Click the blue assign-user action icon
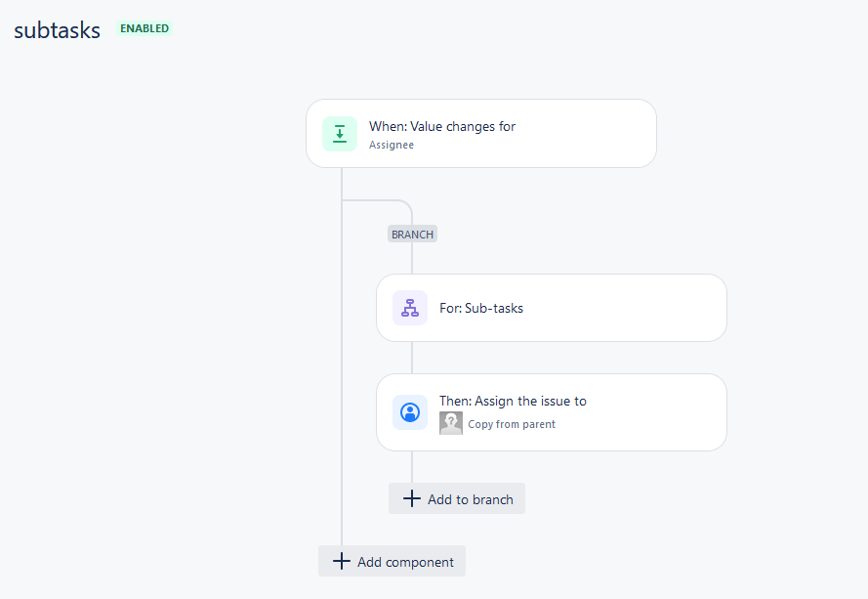 (409, 411)
